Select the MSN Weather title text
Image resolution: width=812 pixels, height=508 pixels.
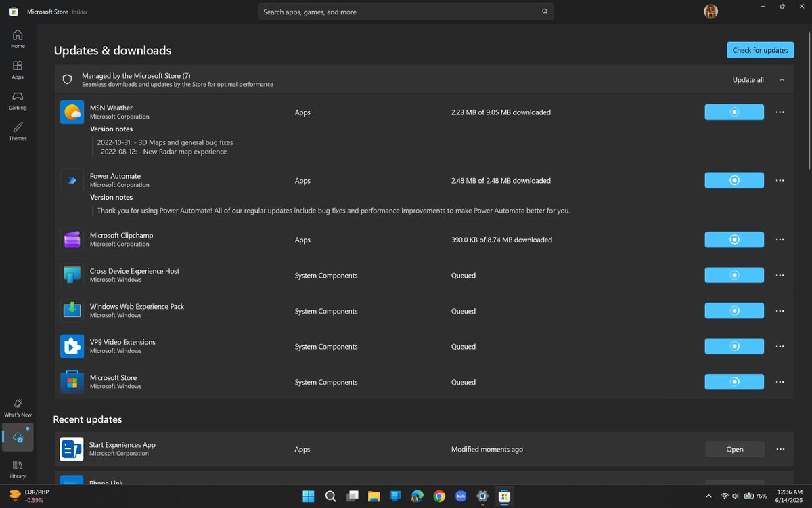111,108
